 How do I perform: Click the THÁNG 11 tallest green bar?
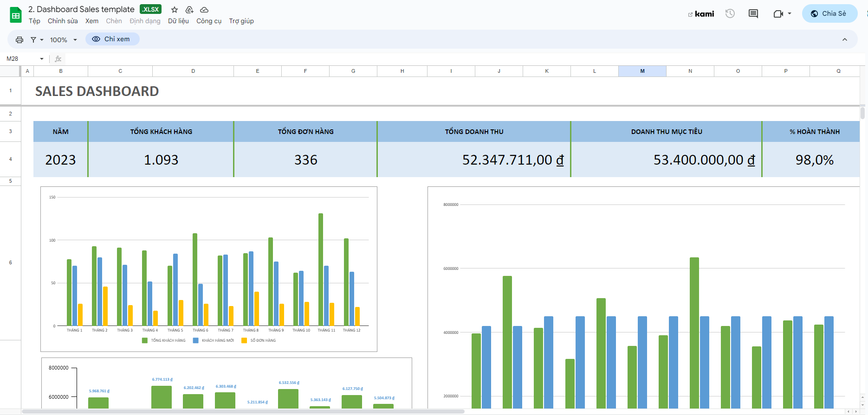[321, 269]
